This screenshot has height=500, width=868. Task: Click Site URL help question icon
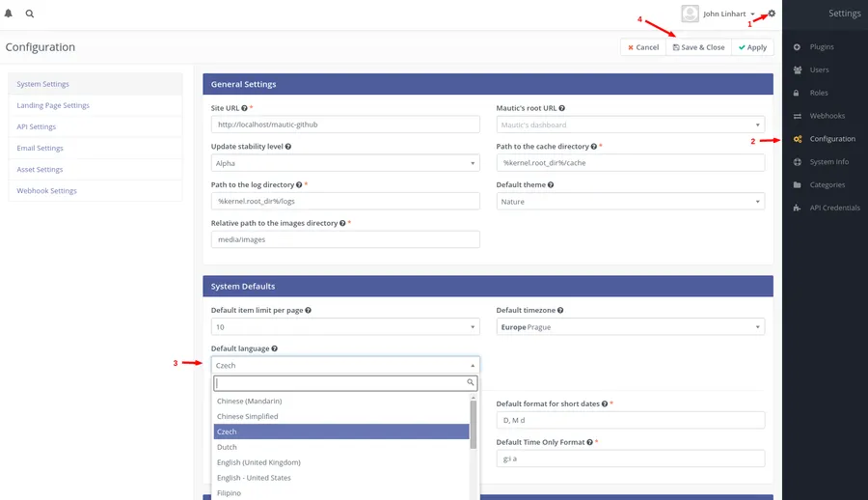coord(244,108)
